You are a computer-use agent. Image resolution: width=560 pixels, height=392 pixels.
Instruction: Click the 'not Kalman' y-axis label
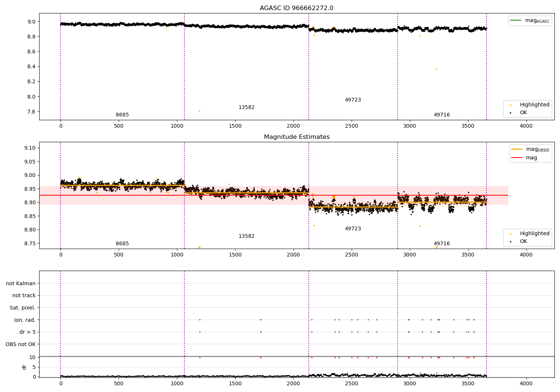click(21, 283)
